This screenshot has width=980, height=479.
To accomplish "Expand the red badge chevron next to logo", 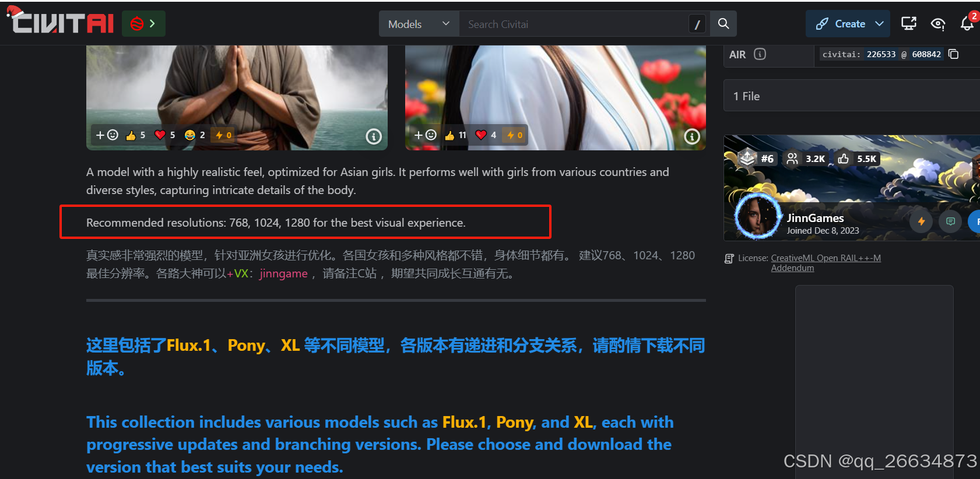I will click(143, 24).
